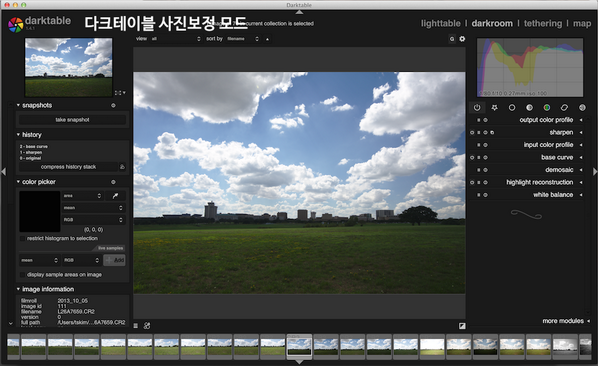Screen dimensions: 598x366
Task: Show the favourite modules star group
Action: [x=495, y=108]
